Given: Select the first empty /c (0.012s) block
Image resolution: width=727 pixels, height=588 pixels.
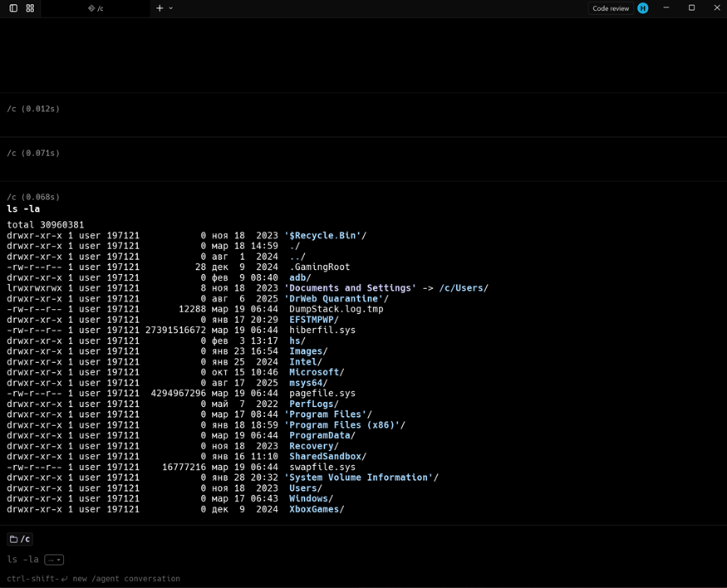Looking at the screenshot, I should coord(33,109).
